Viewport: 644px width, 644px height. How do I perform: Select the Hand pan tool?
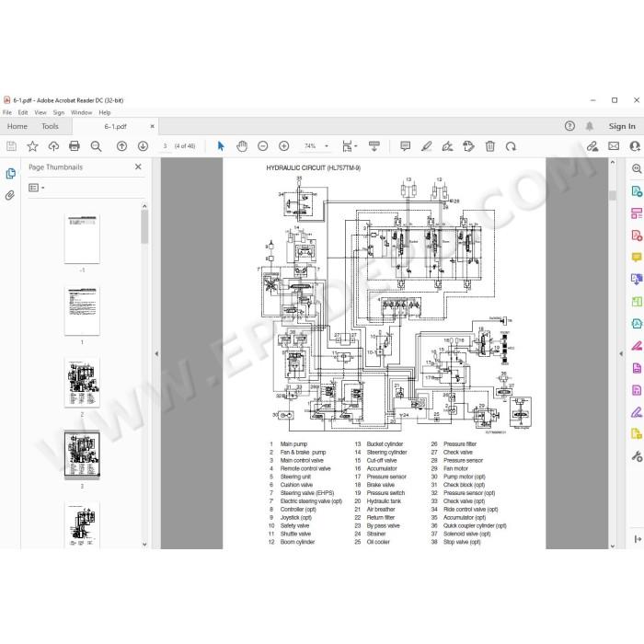coord(242,146)
